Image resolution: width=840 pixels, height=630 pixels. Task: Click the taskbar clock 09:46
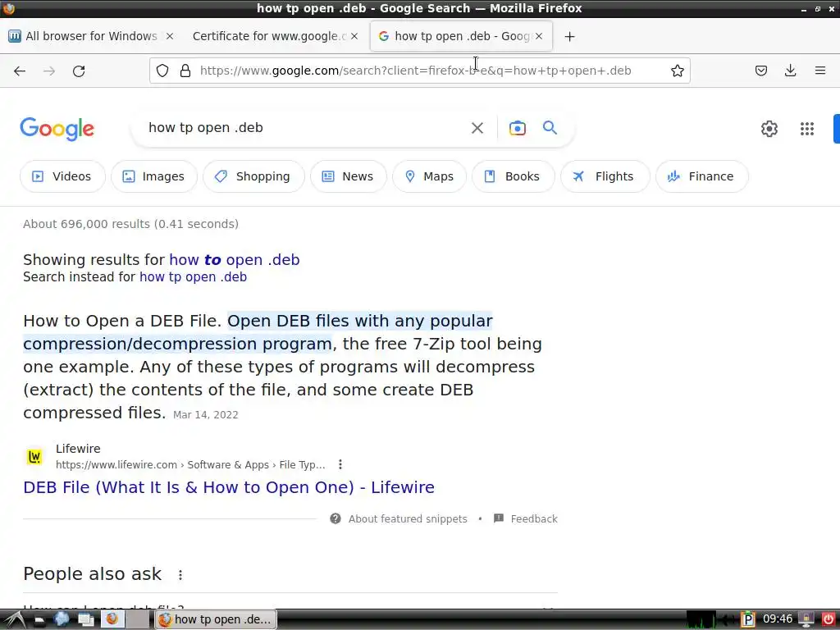[778, 619]
